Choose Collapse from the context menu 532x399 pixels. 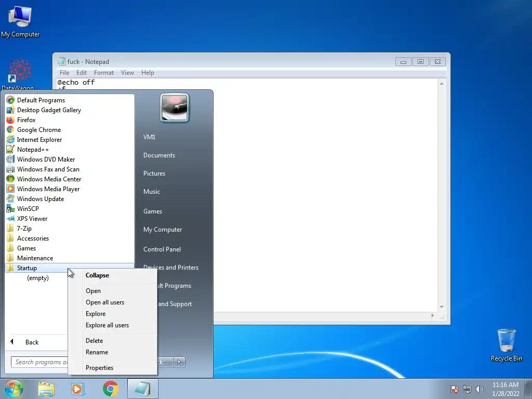tap(113, 275)
